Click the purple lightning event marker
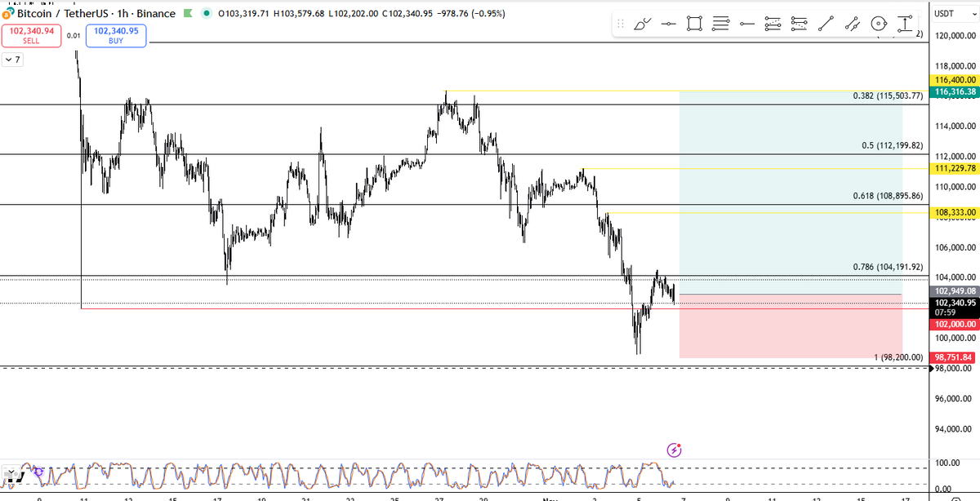Viewport: 980px width, 501px height. coord(675,450)
